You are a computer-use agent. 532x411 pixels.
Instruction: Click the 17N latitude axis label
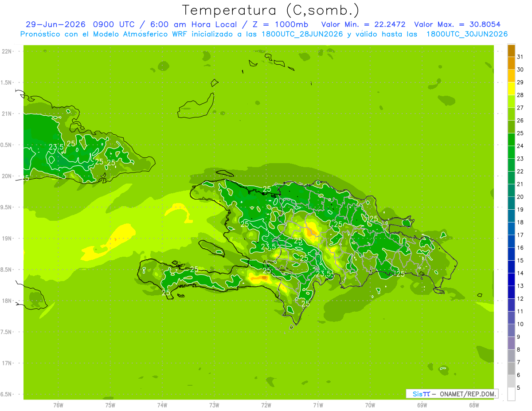click(7, 363)
